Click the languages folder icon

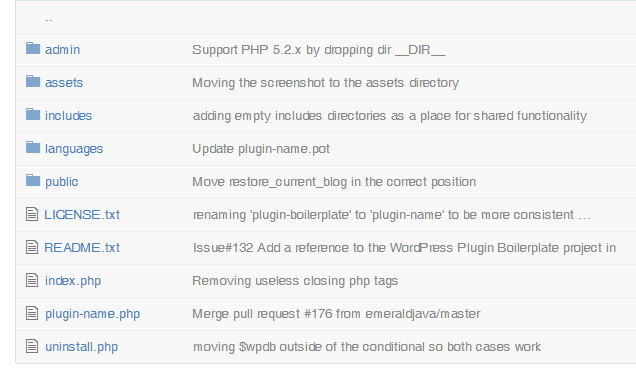(x=33, y=148)
